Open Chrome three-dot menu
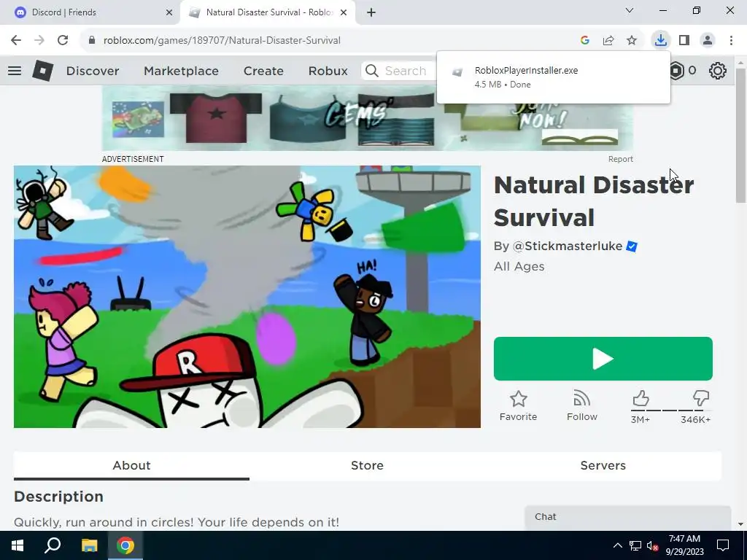Viewport: 747px width, 560px height. [731, 41]
